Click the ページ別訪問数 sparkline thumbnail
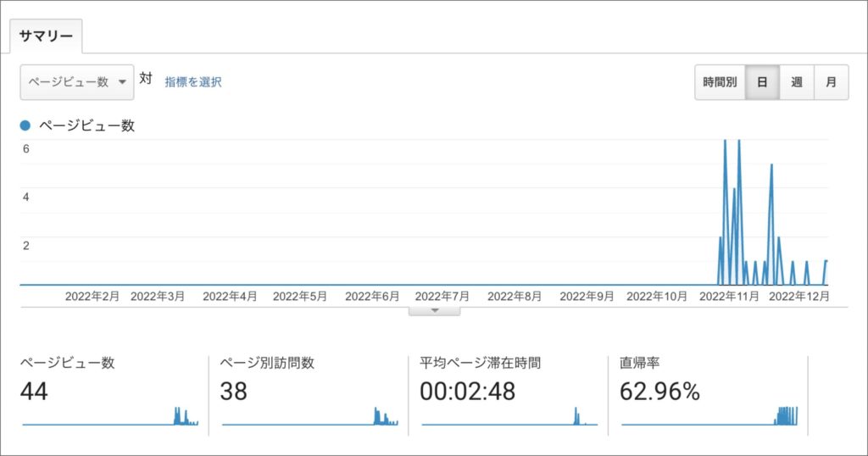The width and height of the screenshot is (868, 456). (x=309, y=418)
